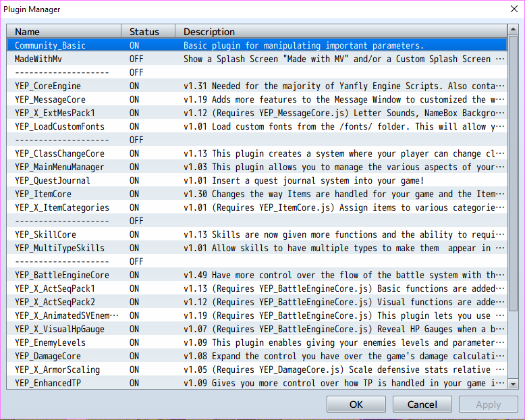Select the Community_Basic plugin row
Image resolution: width=525 pixels, height=420 pixels.
257,45
